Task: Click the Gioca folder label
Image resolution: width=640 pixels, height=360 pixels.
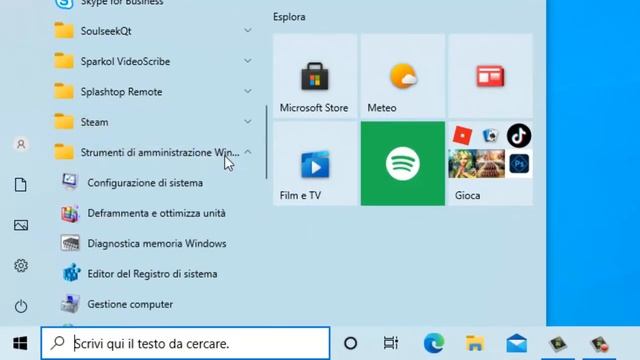Action: point(468,196)
